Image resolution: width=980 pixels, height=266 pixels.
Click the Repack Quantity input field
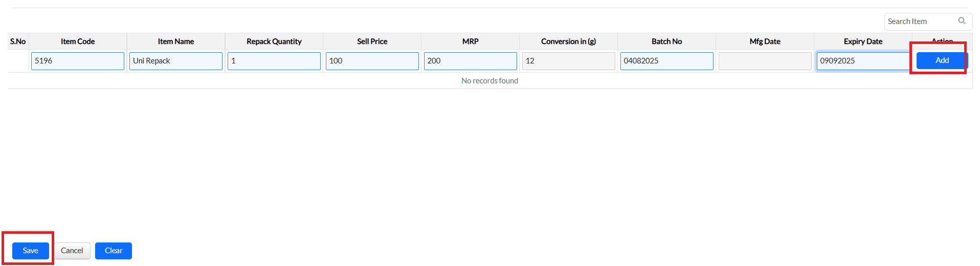(274, 61)
